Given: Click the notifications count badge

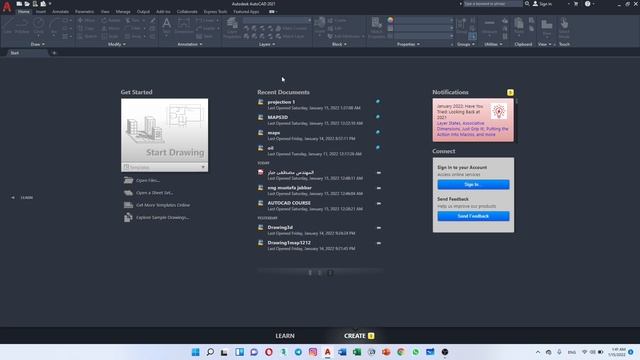Looking at the screenshot, I should 510,93.
